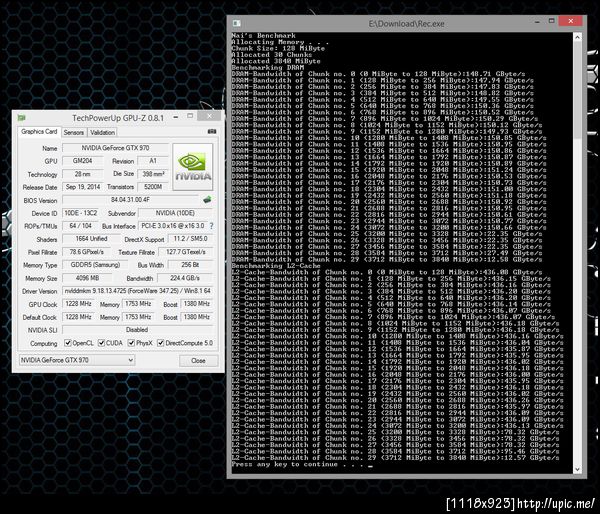Click the Subvendor field NVIDIA (10DE)
This screenshot has width=600, height=514.
pyautogui.click(x=175, y=213)
